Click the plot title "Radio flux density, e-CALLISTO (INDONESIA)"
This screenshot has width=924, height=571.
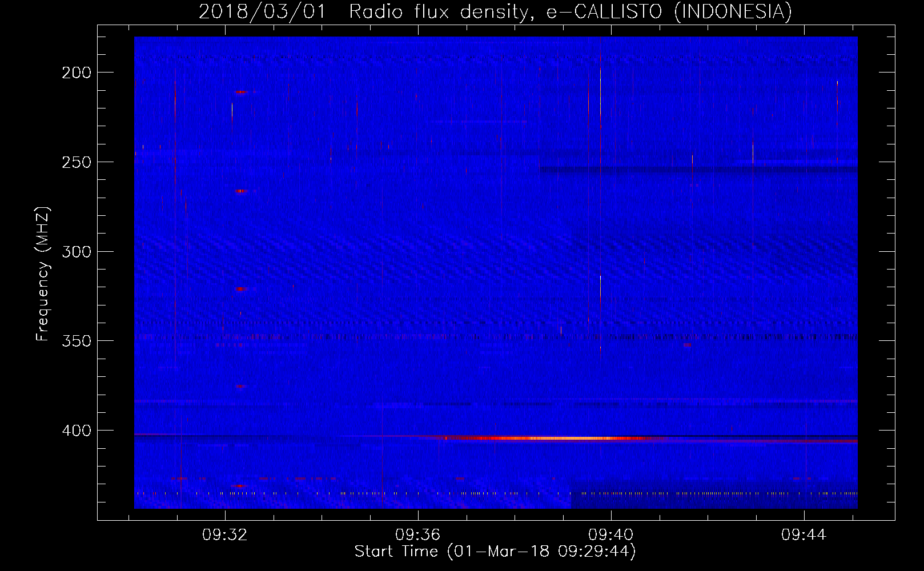coord(571,11)
